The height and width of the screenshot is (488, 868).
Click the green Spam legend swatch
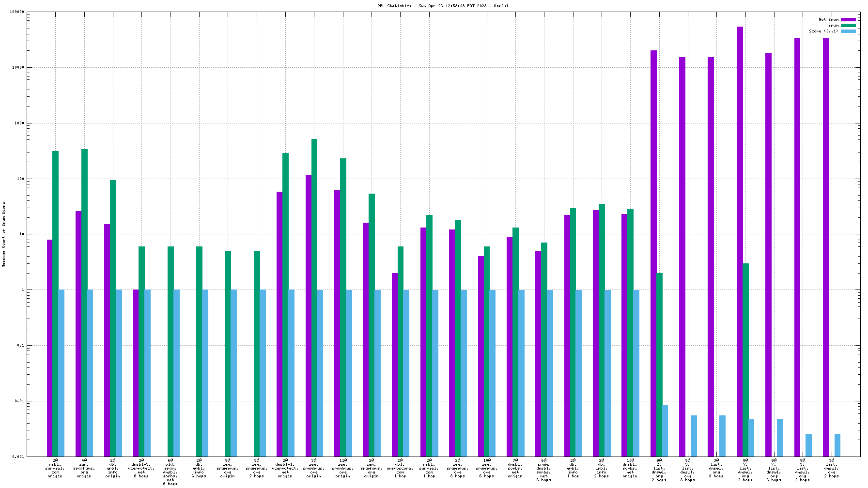click(x=848, y=26)
